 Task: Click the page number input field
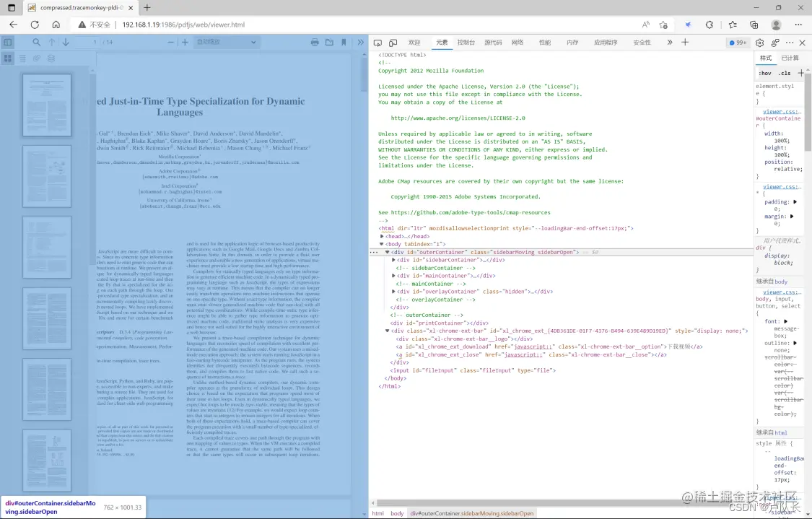(x=89, y=42)
